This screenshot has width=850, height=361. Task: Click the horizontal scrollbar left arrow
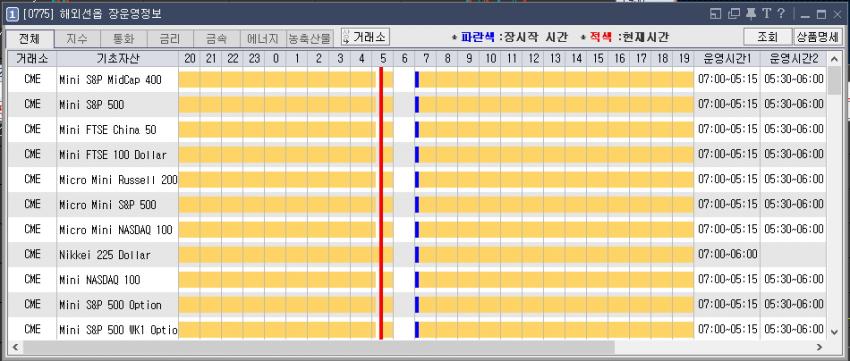pos(15,347)
